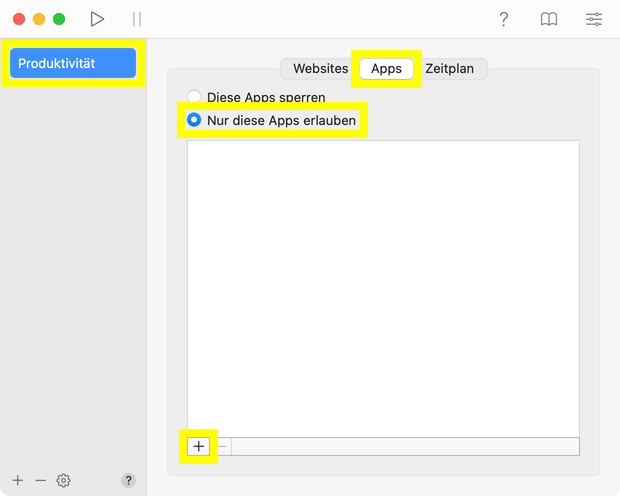Open the book icon in the toolbar
Screen dimensions: 620x496
coord(549,19)
